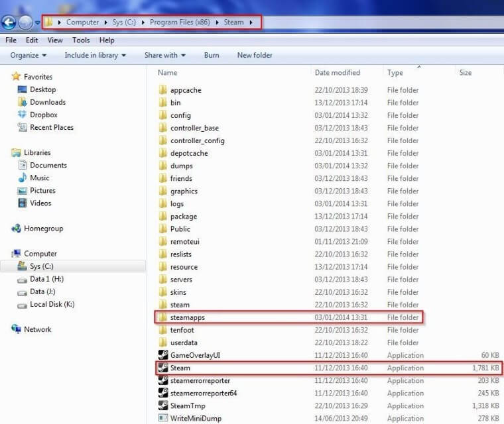Open recent locations dropdown beside Forward arrow
Viewport: 504px width, 424px height.
coord(38,23)
